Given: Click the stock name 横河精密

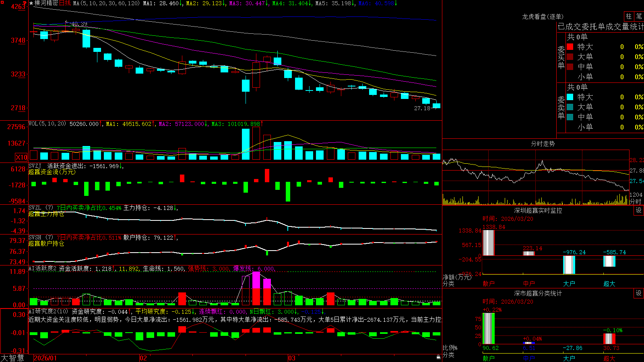Looking at the screenshot, I should [x=46, y=3].
